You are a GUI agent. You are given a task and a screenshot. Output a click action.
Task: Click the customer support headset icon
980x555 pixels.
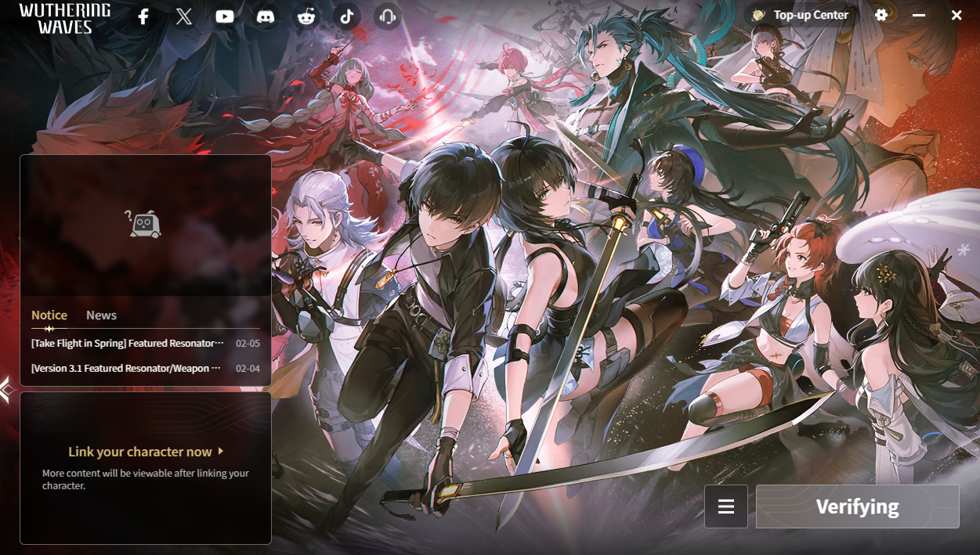388,16
